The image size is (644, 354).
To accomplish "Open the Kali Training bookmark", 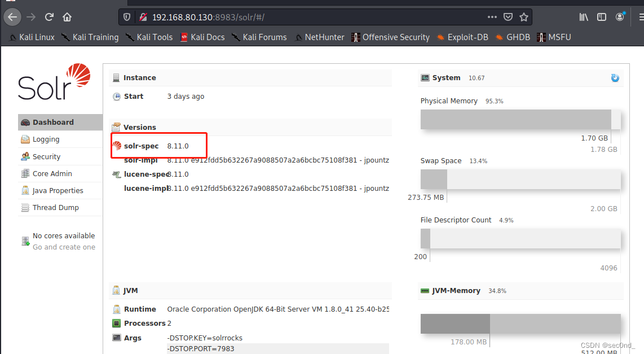I will (x=90, y=37).
